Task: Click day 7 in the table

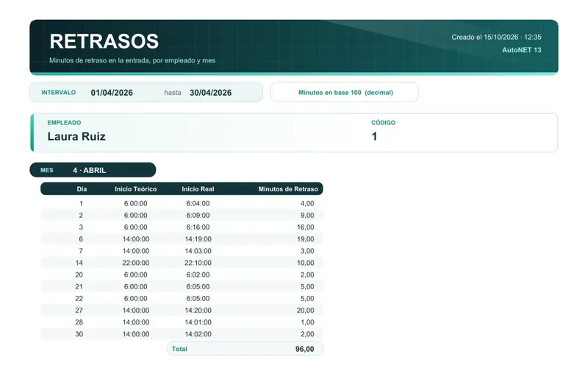Action: (x=81, y=251)
